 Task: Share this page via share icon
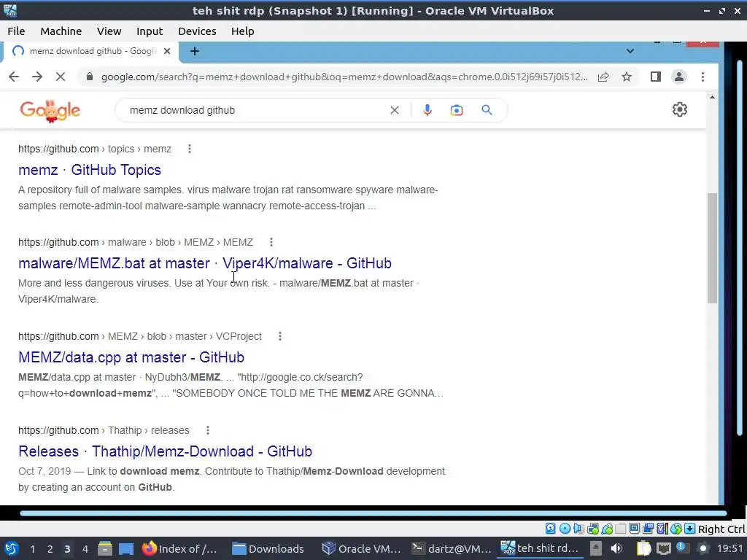pyautogui.click(x=603, y=77)
